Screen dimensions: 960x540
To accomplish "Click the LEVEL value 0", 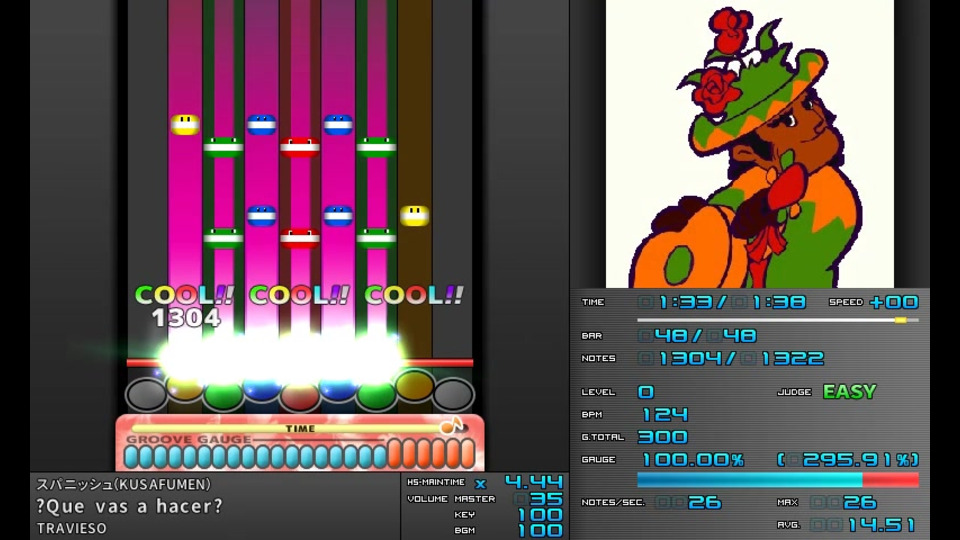I will pos(646,392).
